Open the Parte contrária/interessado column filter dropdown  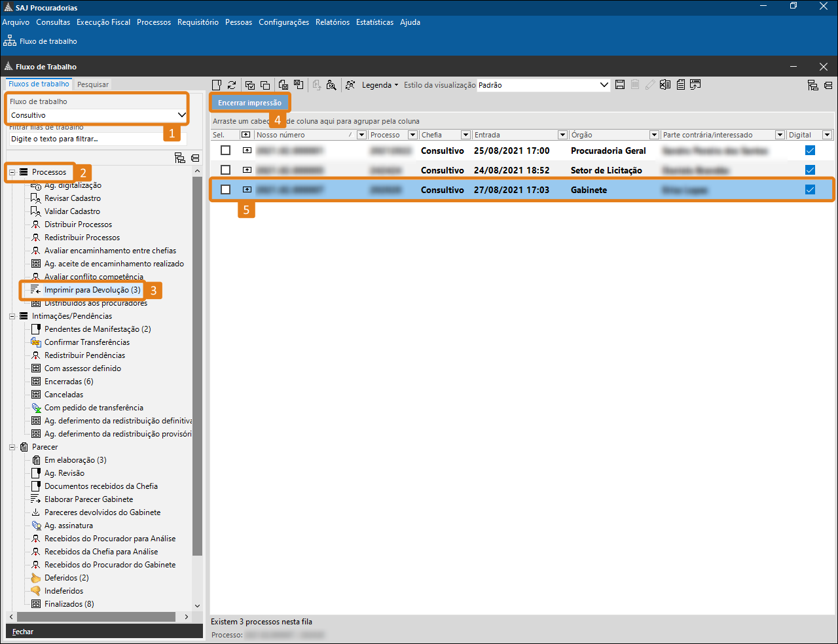tap(780, 135)
